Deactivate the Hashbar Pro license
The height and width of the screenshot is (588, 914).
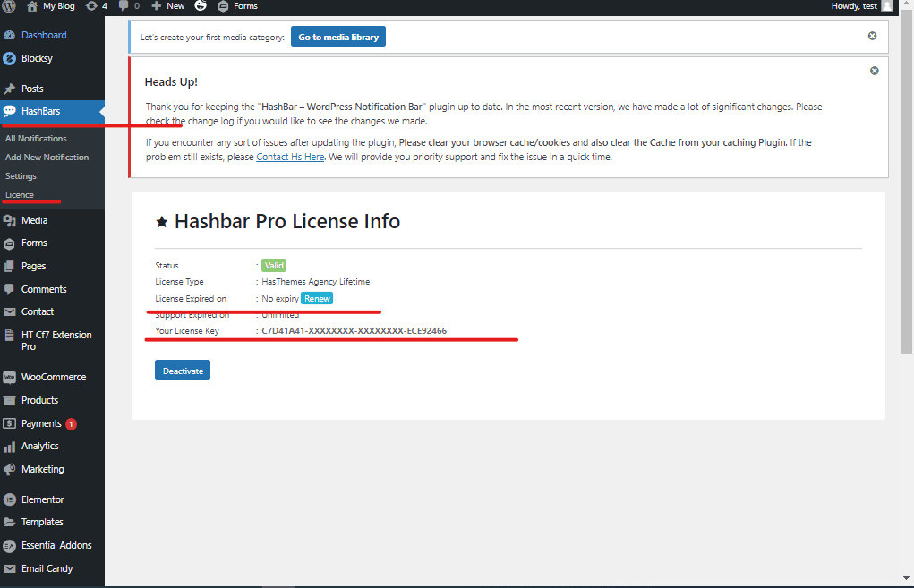[183, 371]
